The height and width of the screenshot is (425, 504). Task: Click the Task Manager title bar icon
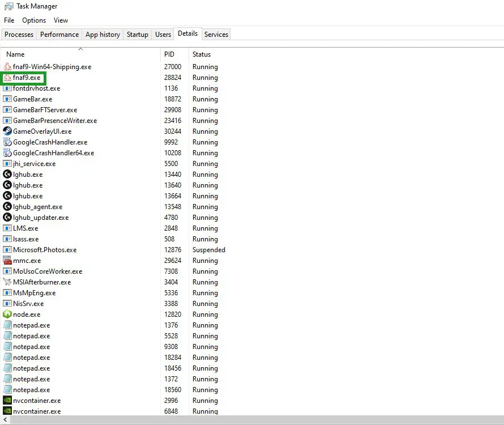(9, 6)
